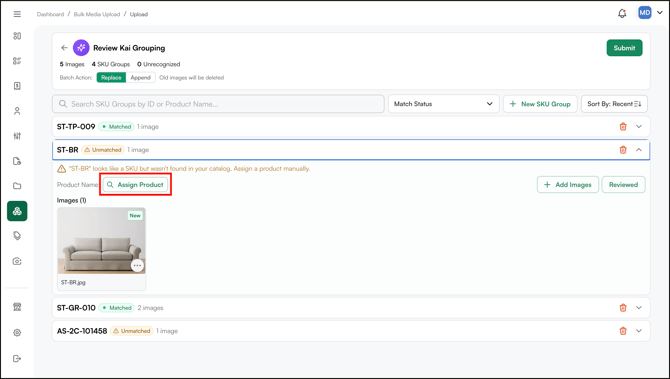Viewport: 670px width, 379px height.
Task: Click the purple Kai sparkle icon
Action: (x=81, y=48)
